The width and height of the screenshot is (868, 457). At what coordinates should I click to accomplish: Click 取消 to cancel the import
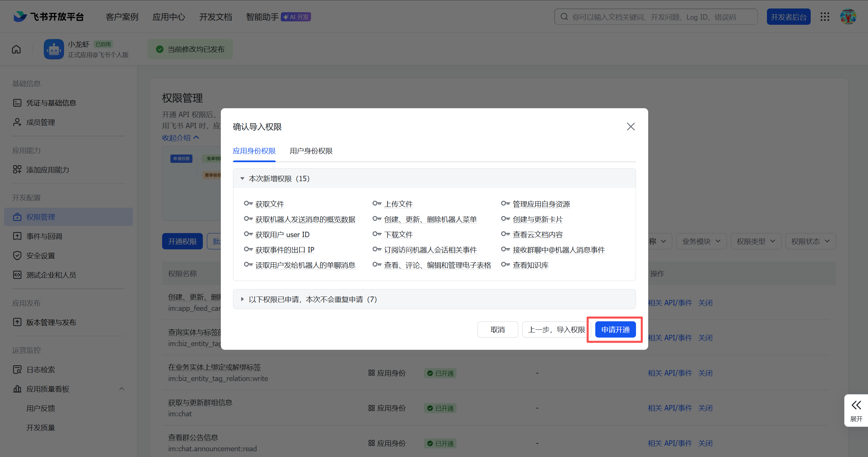point(498,329)
